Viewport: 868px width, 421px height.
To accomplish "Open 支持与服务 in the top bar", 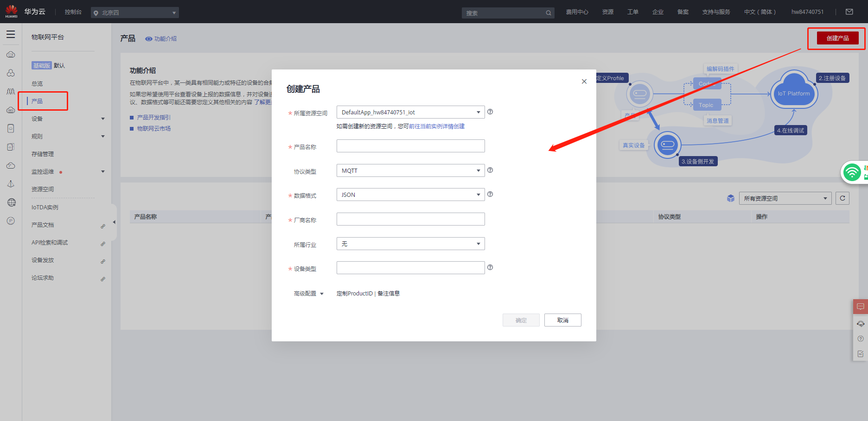I will pos(716,12).
